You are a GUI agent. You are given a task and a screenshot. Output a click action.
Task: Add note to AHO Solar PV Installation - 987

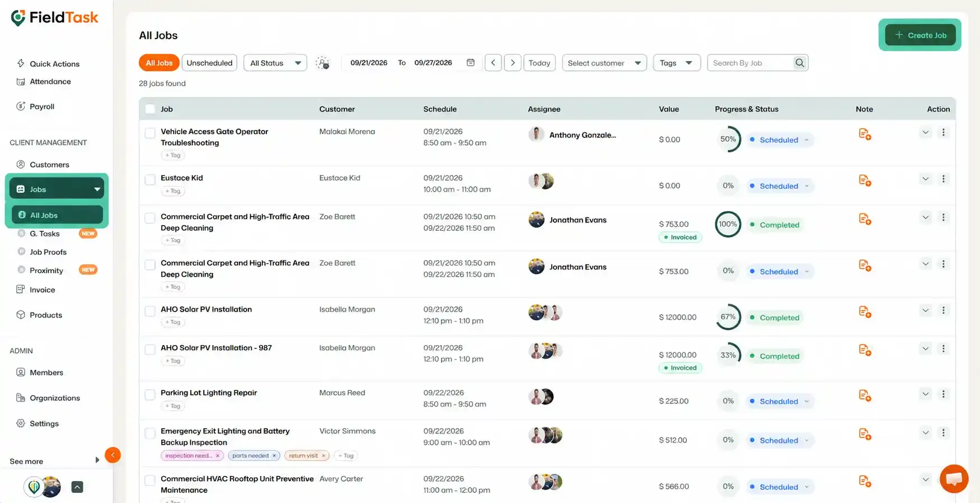pos(865,350)
